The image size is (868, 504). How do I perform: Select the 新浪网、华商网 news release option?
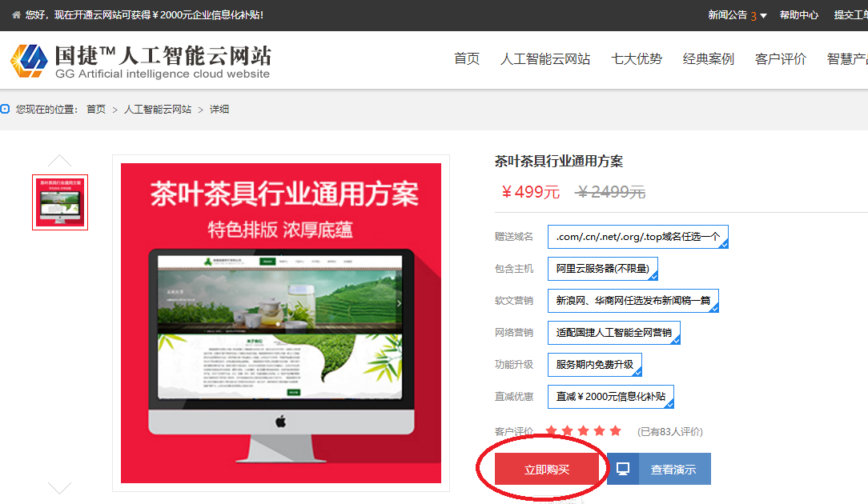[633, 301]
